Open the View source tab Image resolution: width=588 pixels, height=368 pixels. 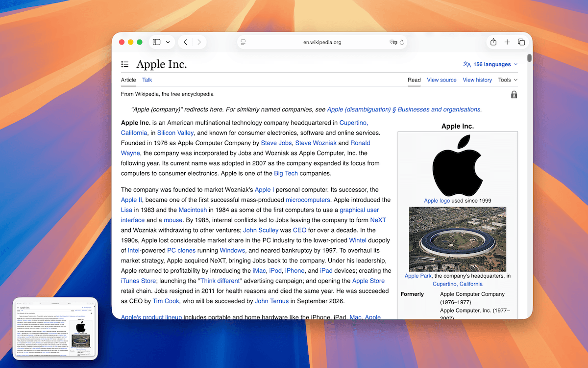[x=441, y=80]
